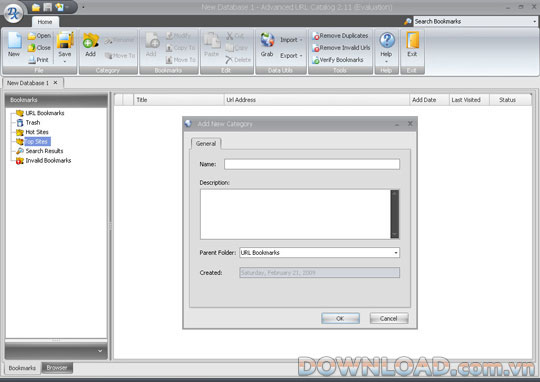
Task: Click the Description text area
Action: click(x=295, y=214)
